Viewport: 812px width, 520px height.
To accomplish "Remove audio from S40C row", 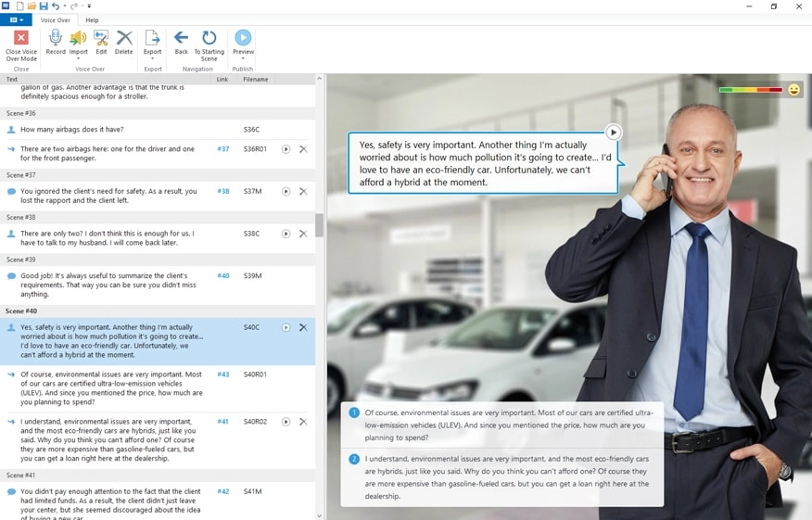I will point(303,327).
